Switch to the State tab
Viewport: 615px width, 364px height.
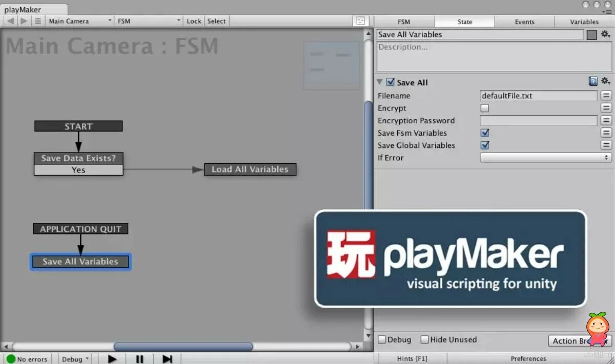coord(465,22)
